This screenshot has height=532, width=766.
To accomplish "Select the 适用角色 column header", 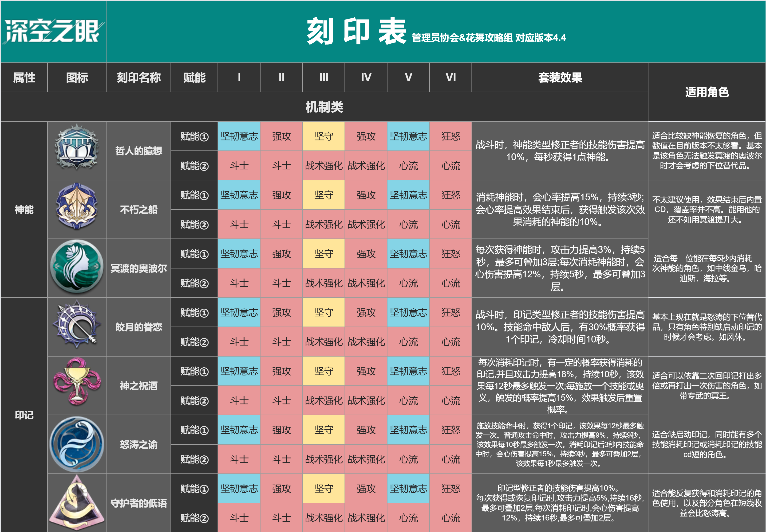I will 707,92.
